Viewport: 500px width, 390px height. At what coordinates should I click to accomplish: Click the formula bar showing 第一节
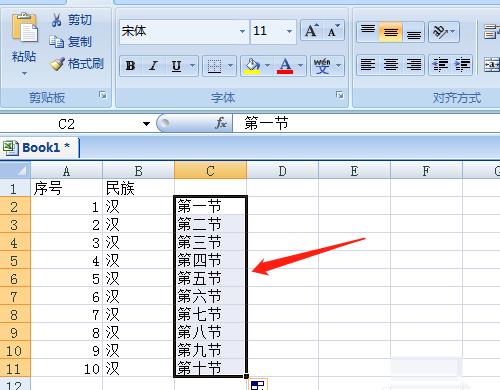tap(367, 124)
